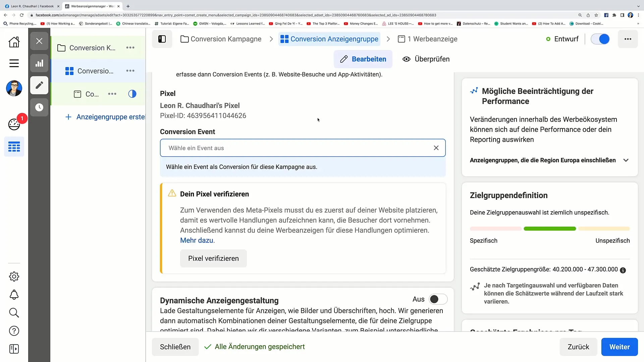Click the Pixel verifizieren button
This screenshot has height=362, width=644.
click(213, 258)
